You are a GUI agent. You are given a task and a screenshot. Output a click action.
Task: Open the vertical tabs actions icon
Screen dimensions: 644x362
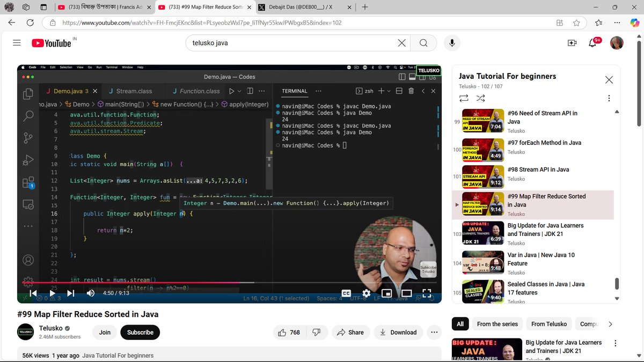coord(43,7)
